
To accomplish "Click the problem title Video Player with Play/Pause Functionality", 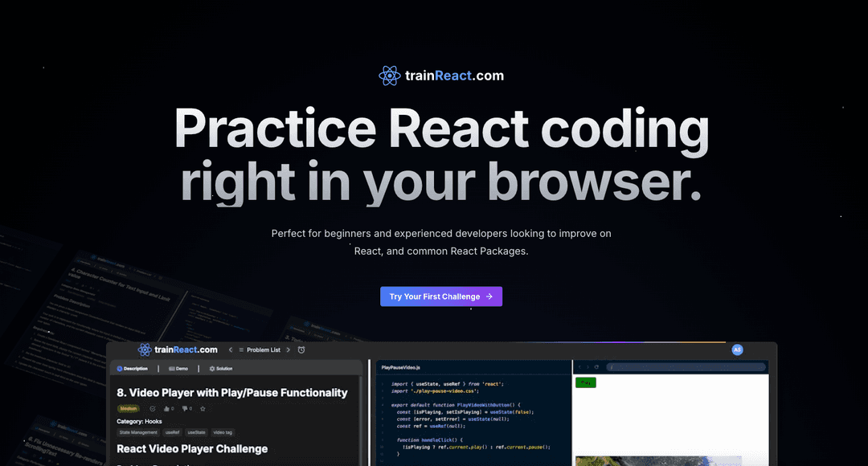I will click(x=232, y=393).
